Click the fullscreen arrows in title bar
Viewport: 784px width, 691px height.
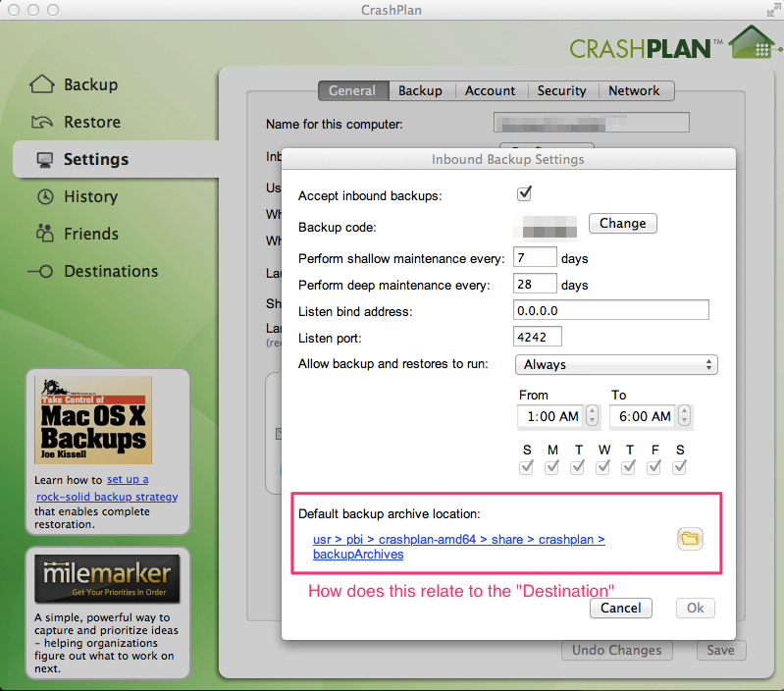coord(774,10)
